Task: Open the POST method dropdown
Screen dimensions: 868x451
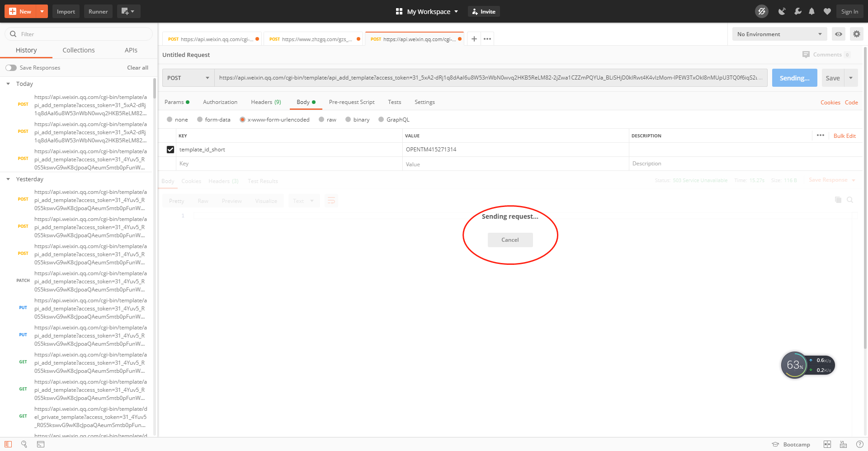Action: (188, 78)
